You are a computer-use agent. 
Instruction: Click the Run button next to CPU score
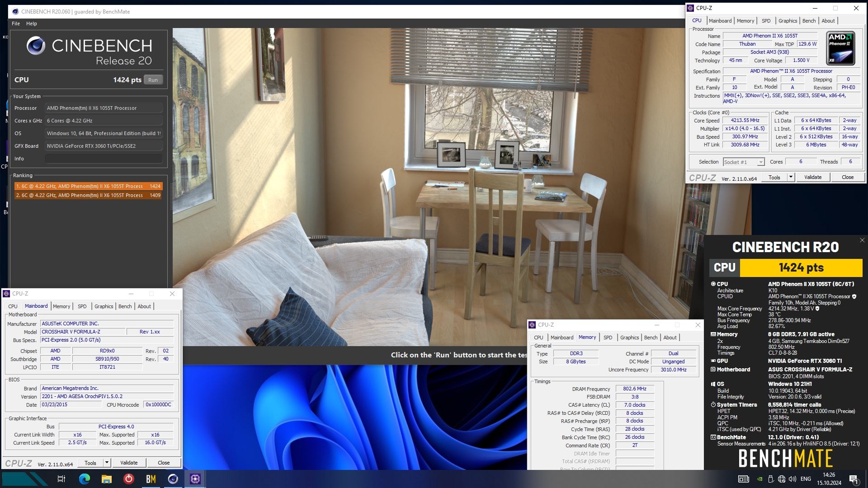153,80
